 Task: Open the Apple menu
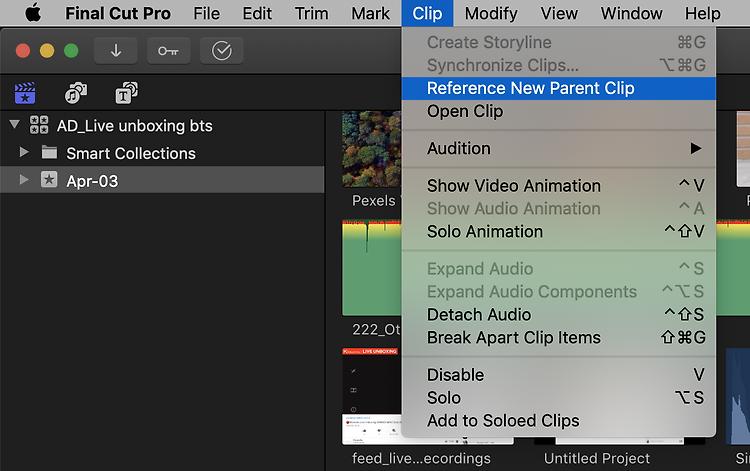click(33, 13)
